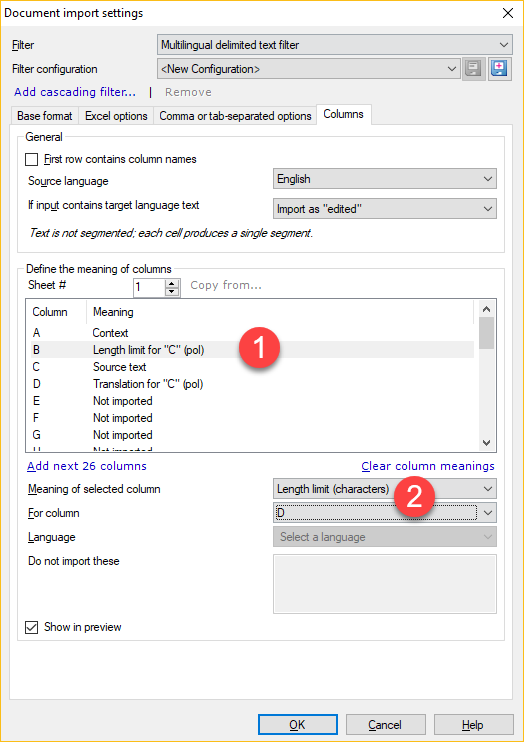
Task: Click column list scrollbar down arrow
Action: (x=486, y=442)
